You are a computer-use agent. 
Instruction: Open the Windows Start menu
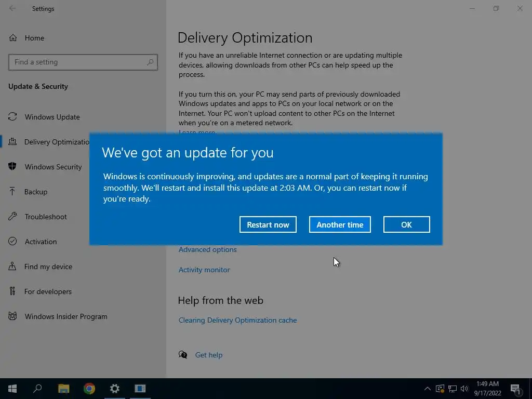[12, 389]
